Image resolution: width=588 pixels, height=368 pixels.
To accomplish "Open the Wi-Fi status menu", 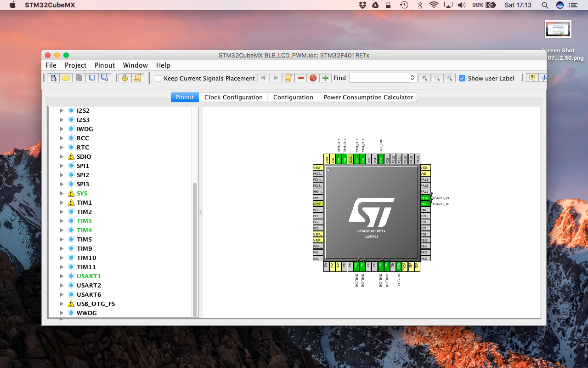I will pyautogui.click(x=434, y=5).
